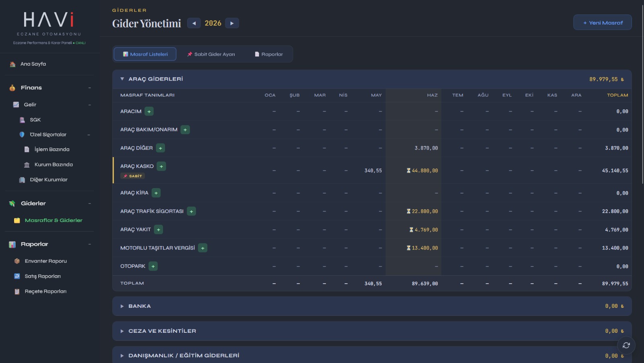Expand the CEZA VE KESİNTİLER section
The height and width of the screenshot is (363, 644).
(x=122, y=331)
